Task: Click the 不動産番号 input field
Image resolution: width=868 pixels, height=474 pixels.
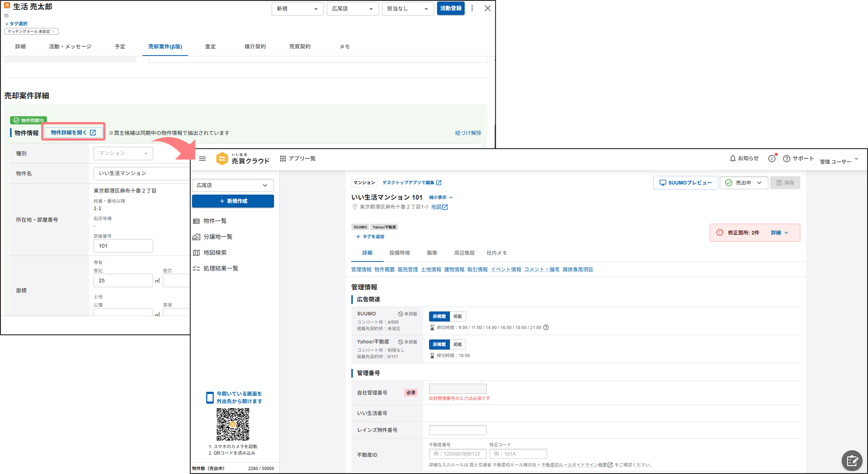Action: (457, 454)
